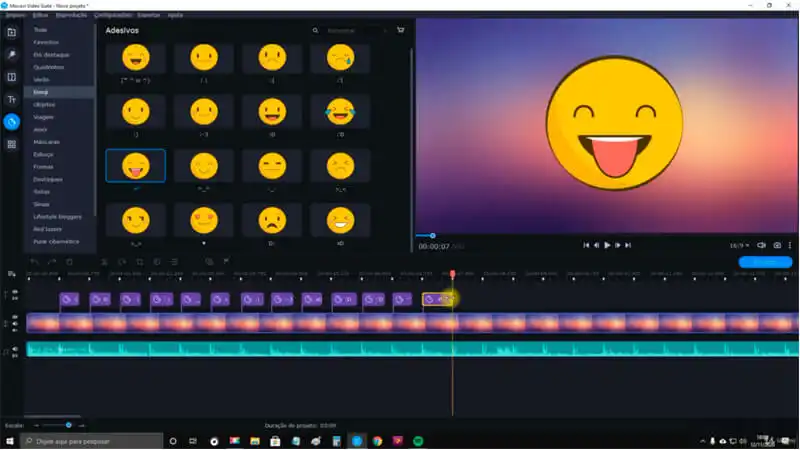Viewport: 800px width, 450px height.
Task: Open the first menu bar item Arquivo
Action: 15,15
